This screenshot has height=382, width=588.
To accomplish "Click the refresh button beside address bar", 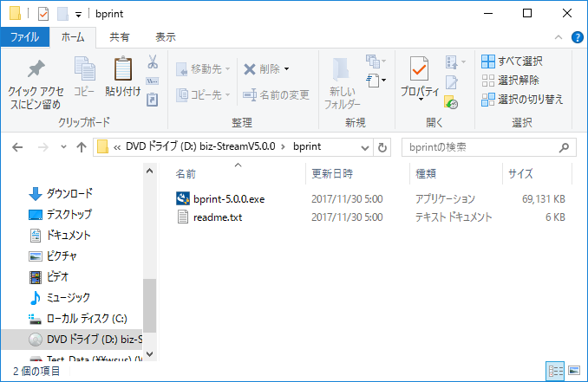I will 383,146.
